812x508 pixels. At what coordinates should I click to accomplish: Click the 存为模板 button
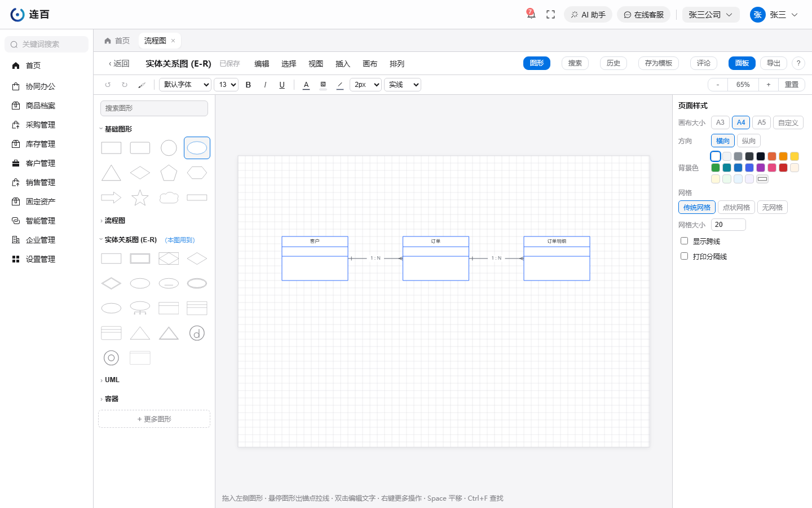pyautogui.click(x=659, y=63)
